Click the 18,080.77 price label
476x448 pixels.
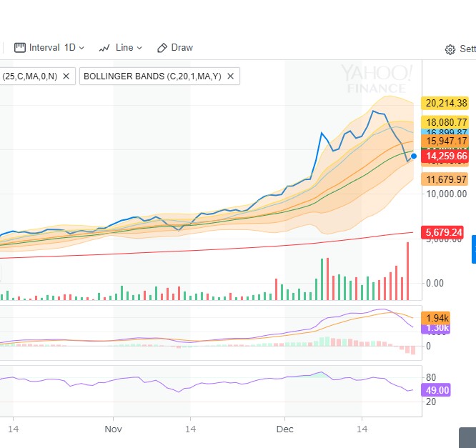[x=445, y=122]
